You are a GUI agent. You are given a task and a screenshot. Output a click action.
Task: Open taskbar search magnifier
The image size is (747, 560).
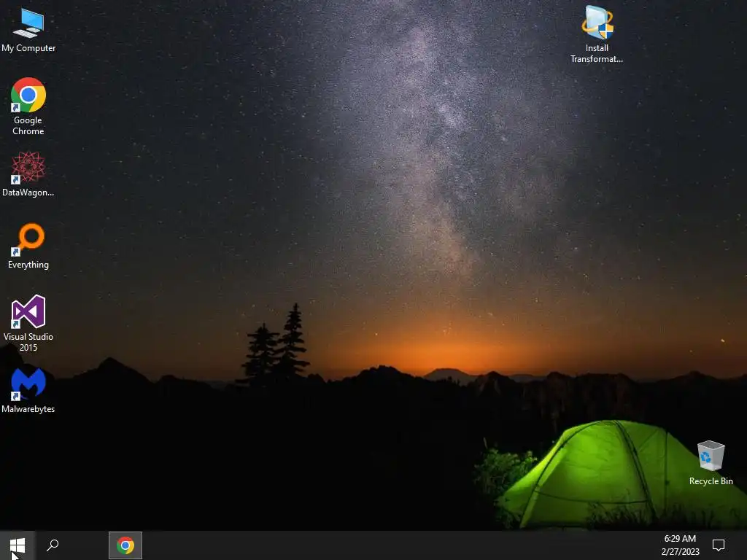tap(53, 545)
